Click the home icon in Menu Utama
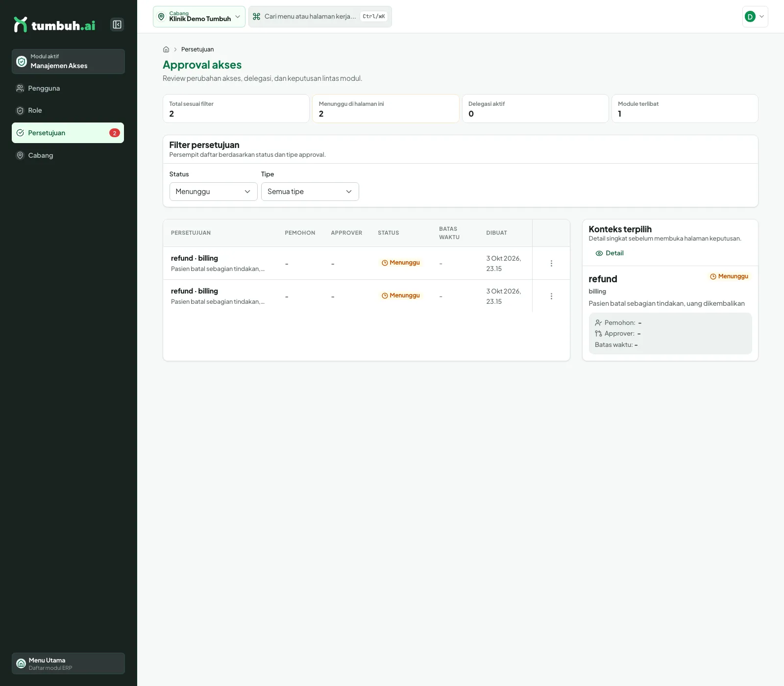 [x=21, y=663]
